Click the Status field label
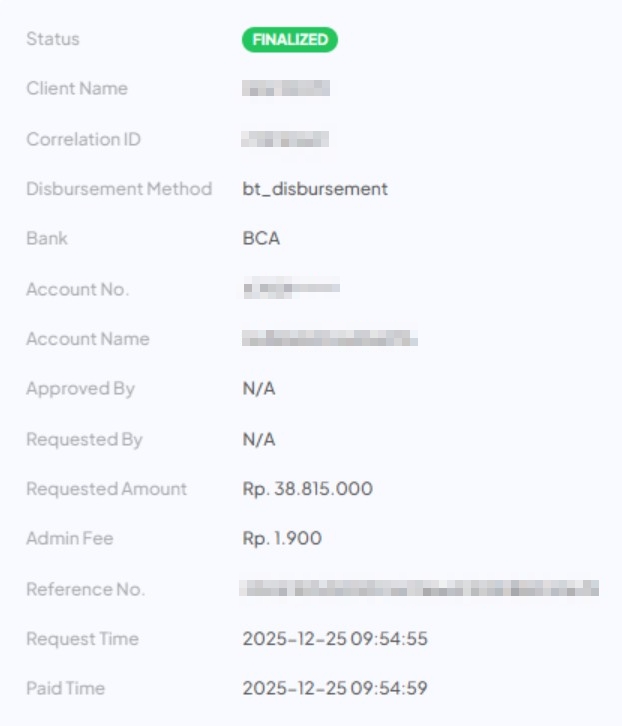Image resolution: width=622 pixels, height=726 pixels. [x=53, y=39]
